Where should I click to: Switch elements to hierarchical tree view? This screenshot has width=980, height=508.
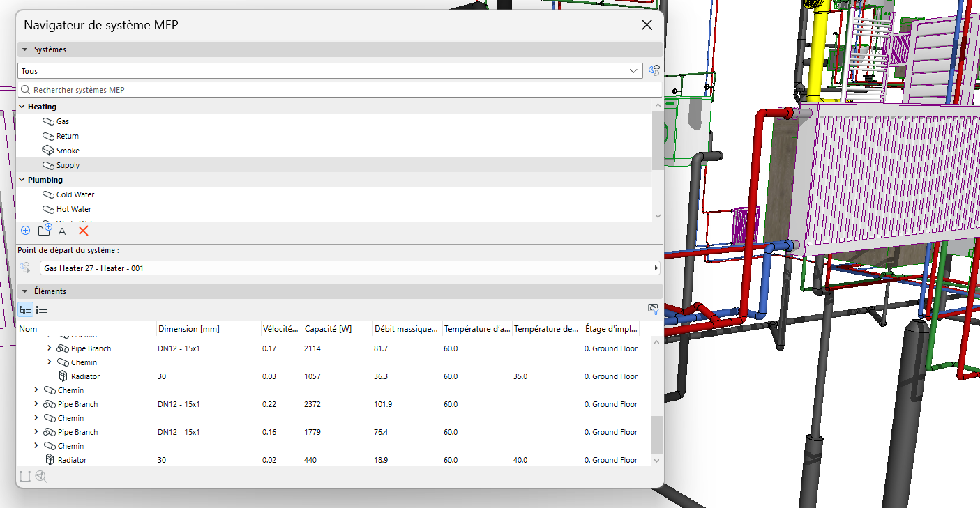(25, 309)
